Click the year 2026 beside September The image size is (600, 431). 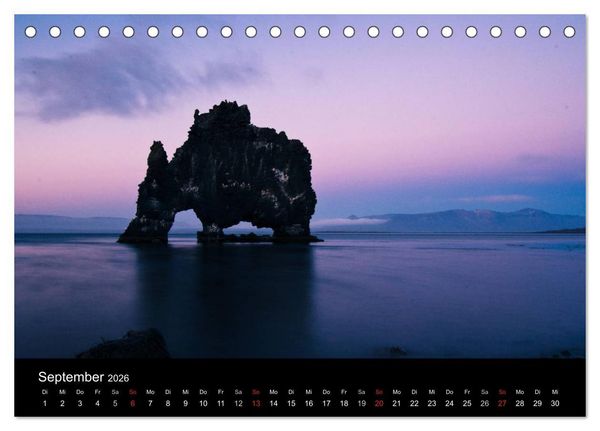(x=118, y=378)
